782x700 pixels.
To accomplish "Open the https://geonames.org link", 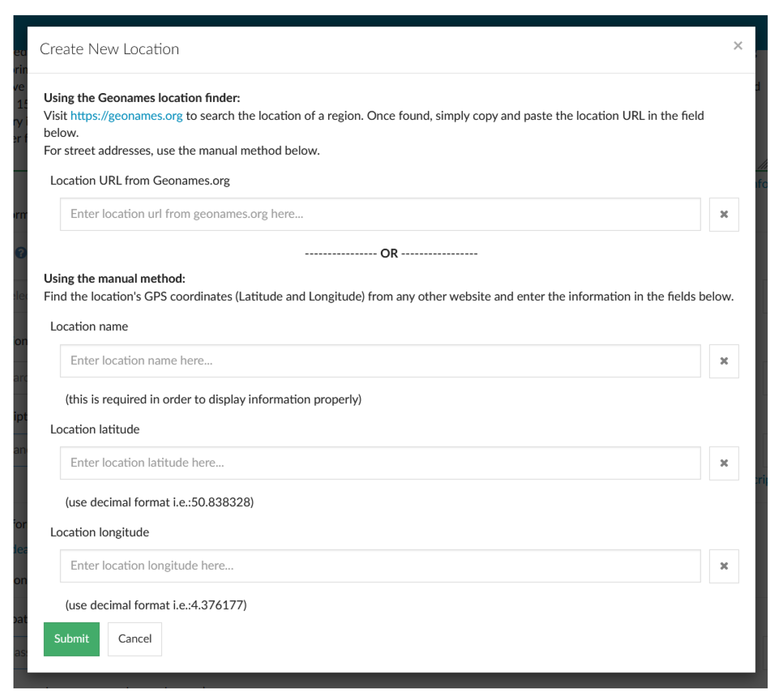I will [126, 115].
